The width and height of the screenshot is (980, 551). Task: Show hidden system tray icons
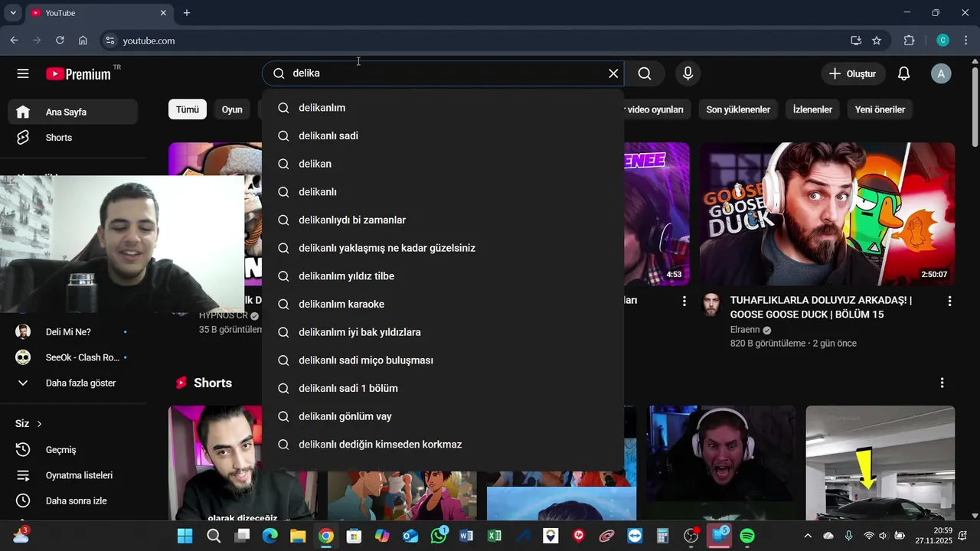(808, 536)
